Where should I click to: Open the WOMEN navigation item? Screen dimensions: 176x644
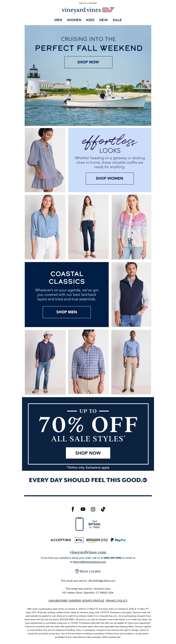click(x=74, y=20)
